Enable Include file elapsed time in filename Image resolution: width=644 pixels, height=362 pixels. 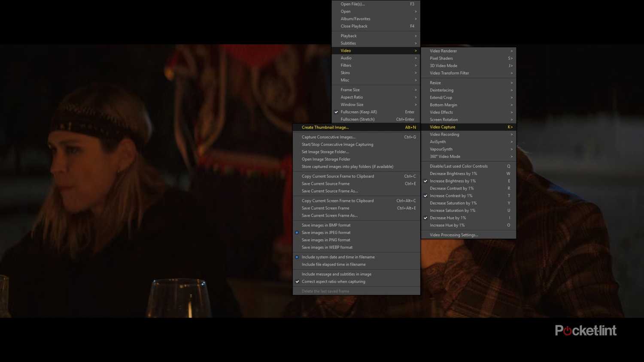tap(334, 265)
